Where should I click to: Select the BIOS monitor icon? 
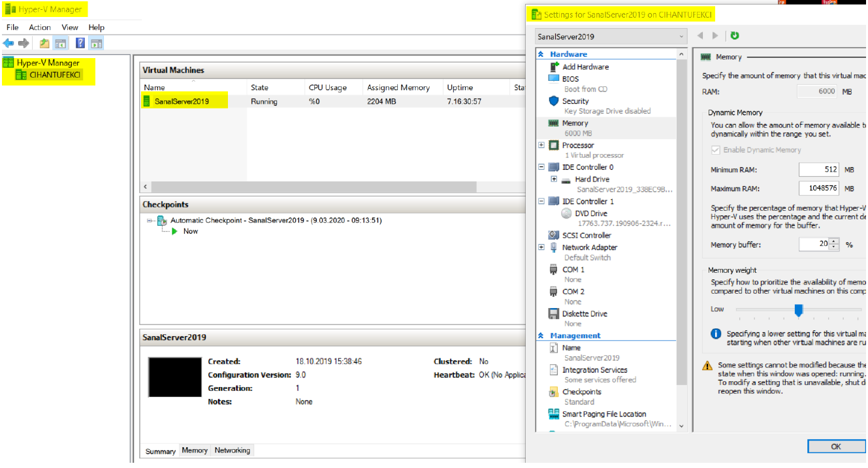[553, 79]
